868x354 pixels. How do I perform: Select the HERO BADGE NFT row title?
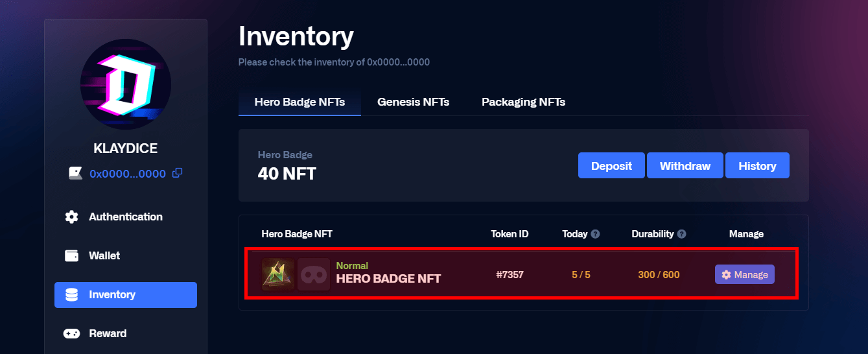(388, 279)
